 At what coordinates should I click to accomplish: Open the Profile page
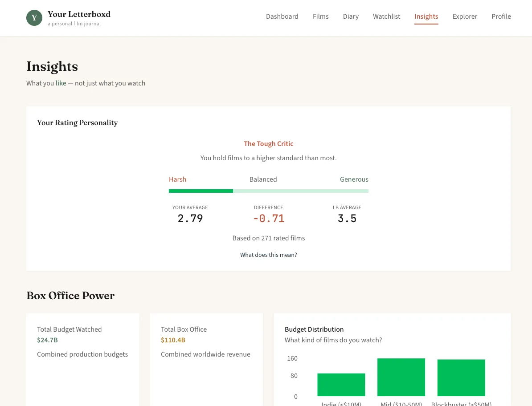(501, 16)
